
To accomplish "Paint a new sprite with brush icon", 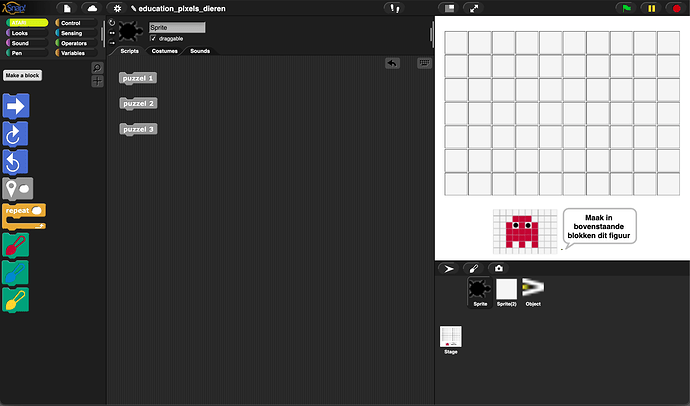I will [x=476, y=269].
